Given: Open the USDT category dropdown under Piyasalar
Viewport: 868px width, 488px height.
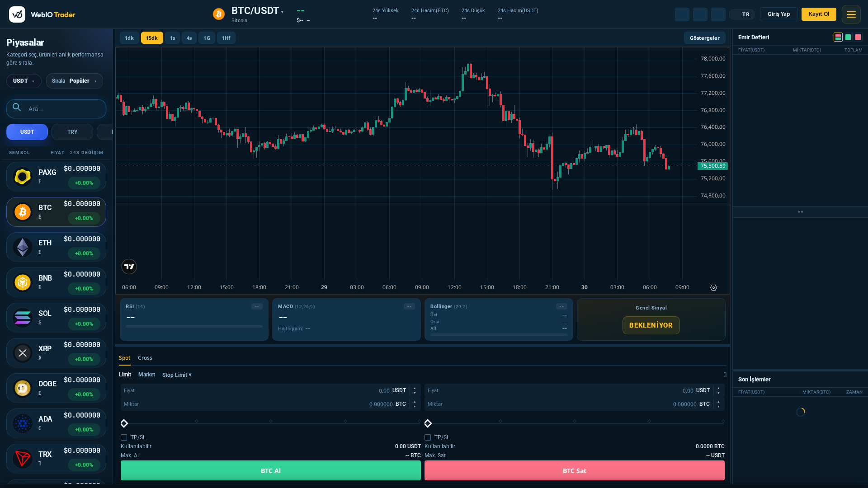Looking at the screenshot, I should coord(24,81).
